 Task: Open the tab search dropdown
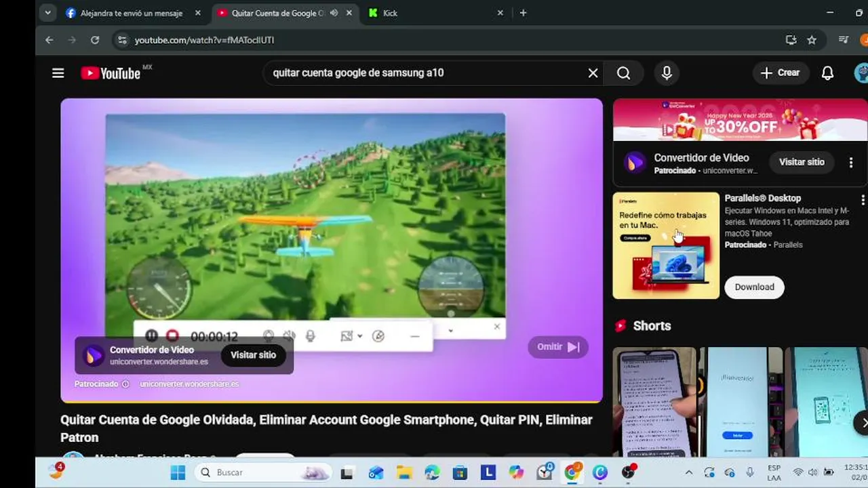[x=47, y=13]
